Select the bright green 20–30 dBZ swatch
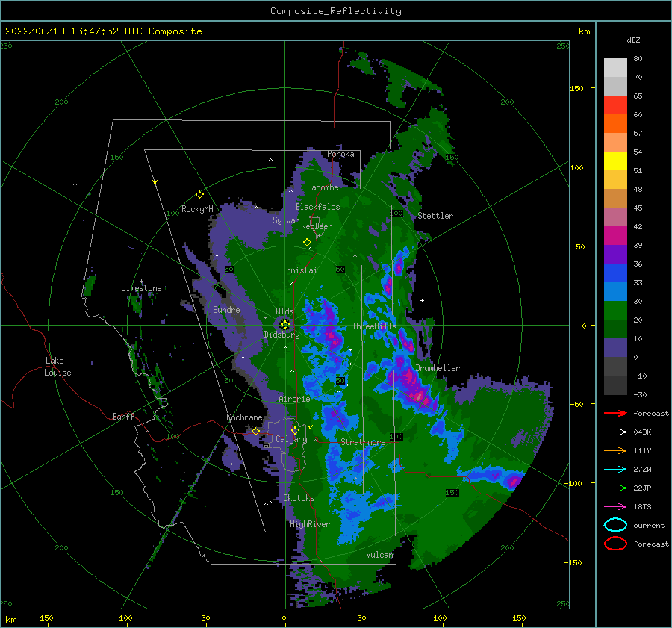 (x=615, y=311)
